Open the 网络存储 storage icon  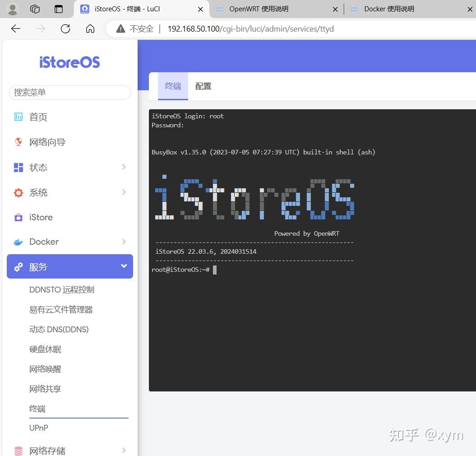pos(18,450)
